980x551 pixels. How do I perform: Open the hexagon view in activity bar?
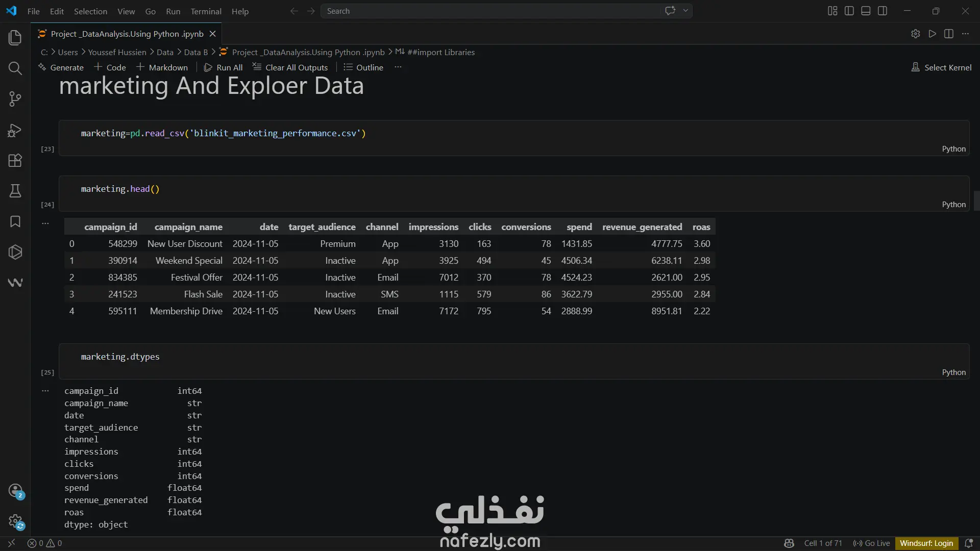coord(15,252)
